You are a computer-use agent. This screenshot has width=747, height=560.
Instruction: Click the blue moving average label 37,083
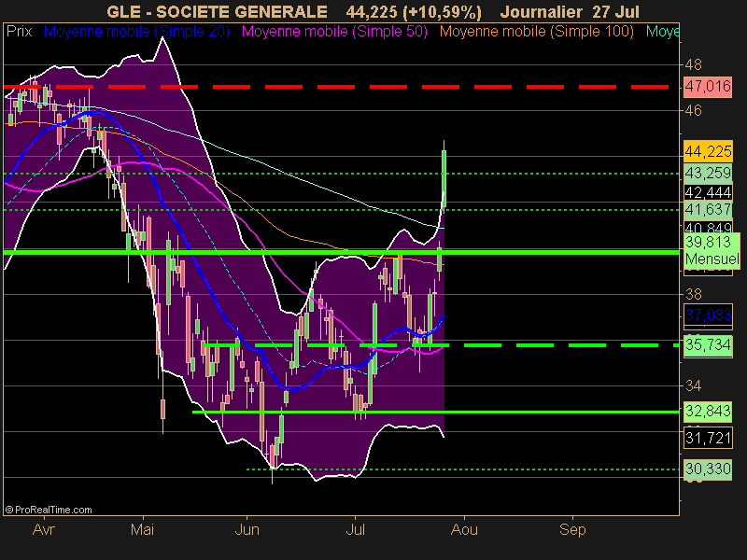pos(708,315)
